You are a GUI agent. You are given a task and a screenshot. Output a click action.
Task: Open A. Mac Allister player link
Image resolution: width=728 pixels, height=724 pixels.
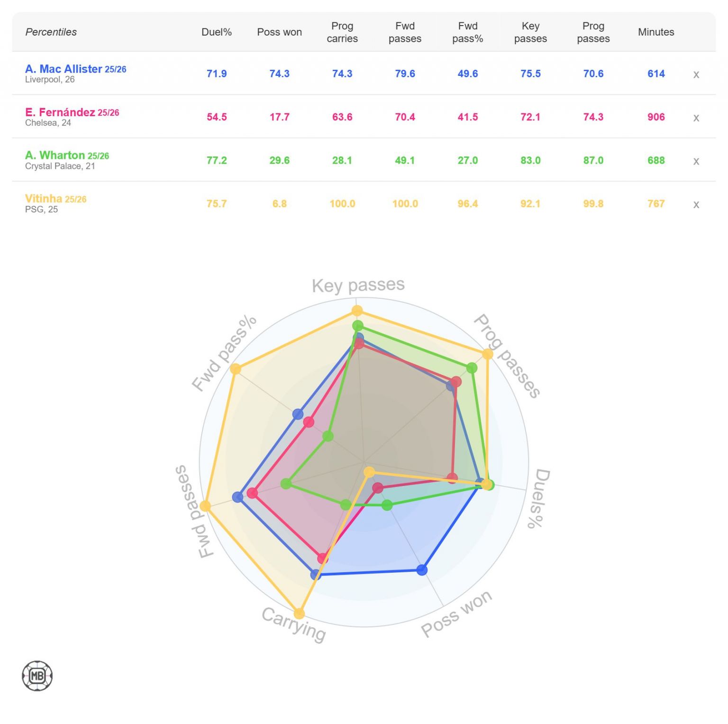pos(64,69)
